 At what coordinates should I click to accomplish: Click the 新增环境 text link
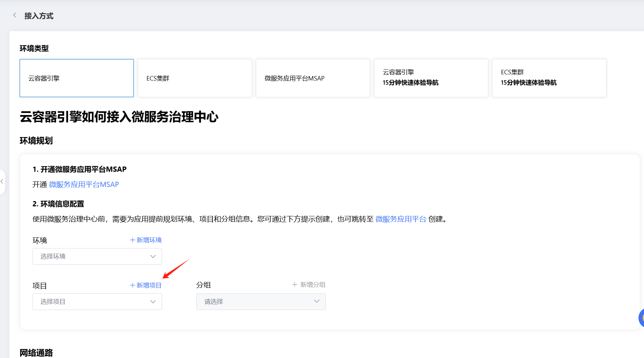click(149, 240)
